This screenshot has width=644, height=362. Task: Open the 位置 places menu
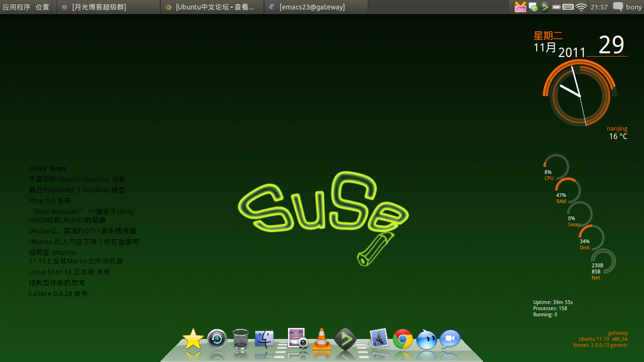pos(42,7)
